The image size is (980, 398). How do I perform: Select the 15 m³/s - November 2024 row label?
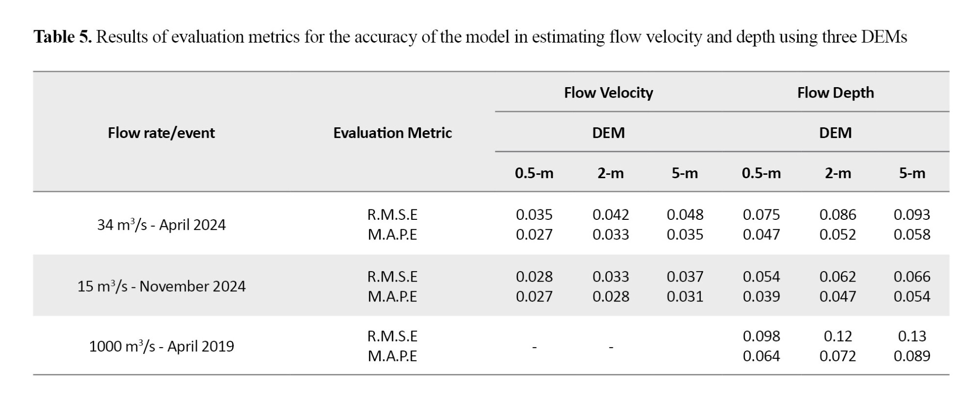click(161, 286)
